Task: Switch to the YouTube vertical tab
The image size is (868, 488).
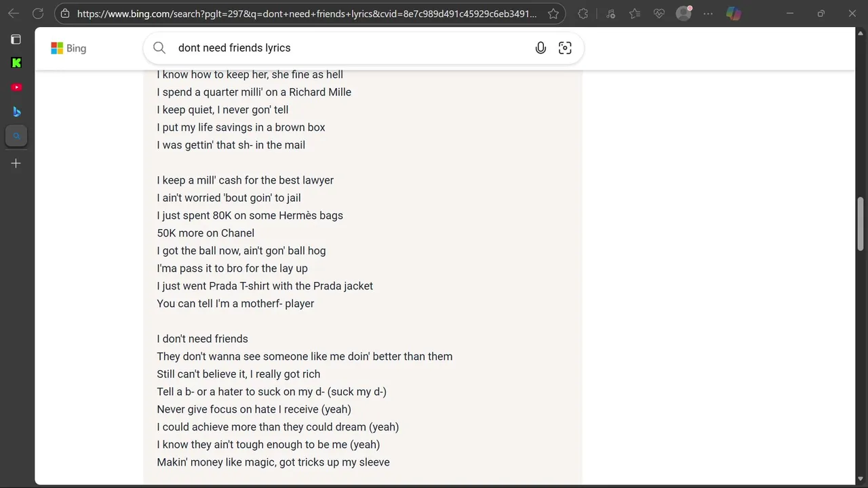Action: tap(16, 87)
